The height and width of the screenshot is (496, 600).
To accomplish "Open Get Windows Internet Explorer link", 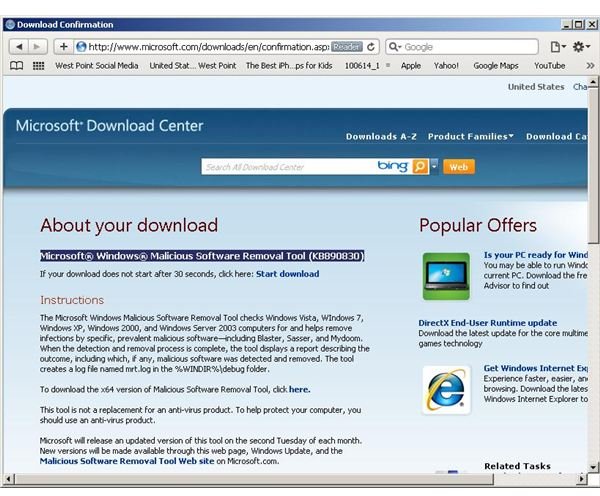I will click(536, 368).
